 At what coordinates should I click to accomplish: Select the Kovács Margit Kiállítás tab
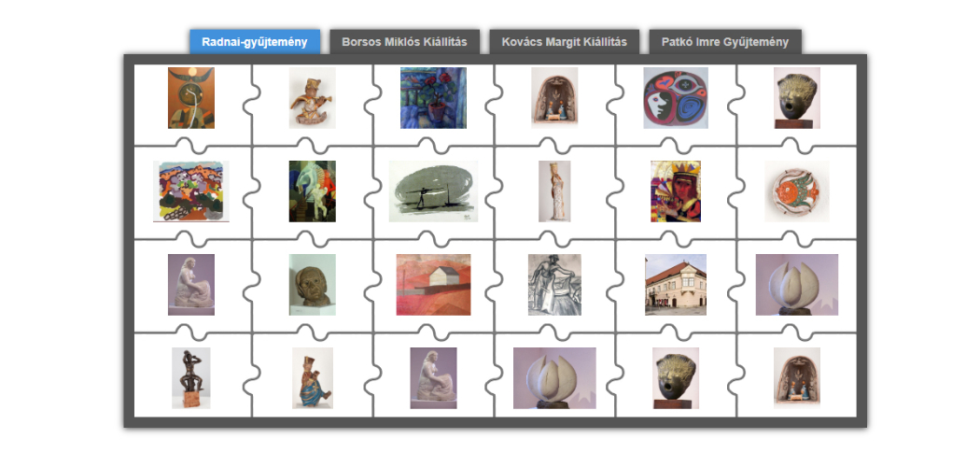[564, 42]
